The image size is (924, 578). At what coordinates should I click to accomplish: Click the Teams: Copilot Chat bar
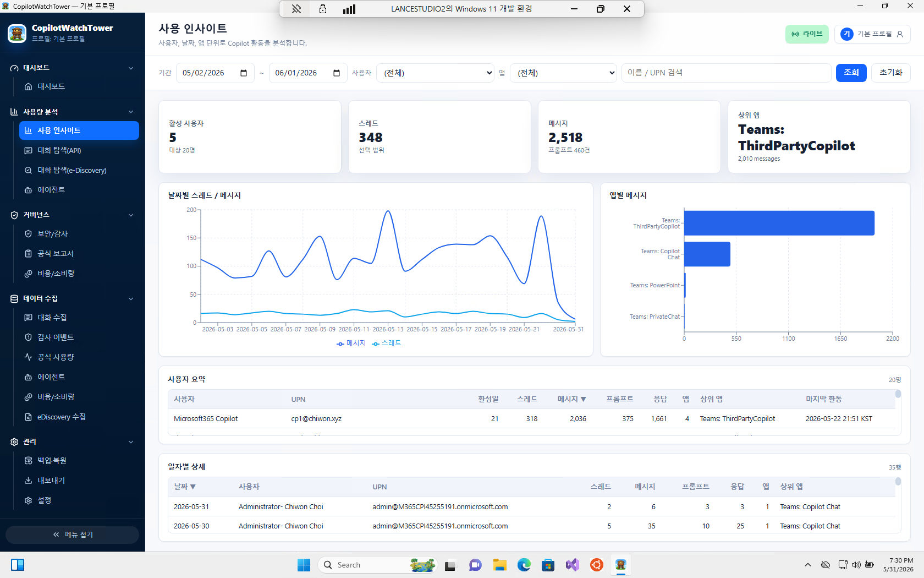[x=707, y=254]
